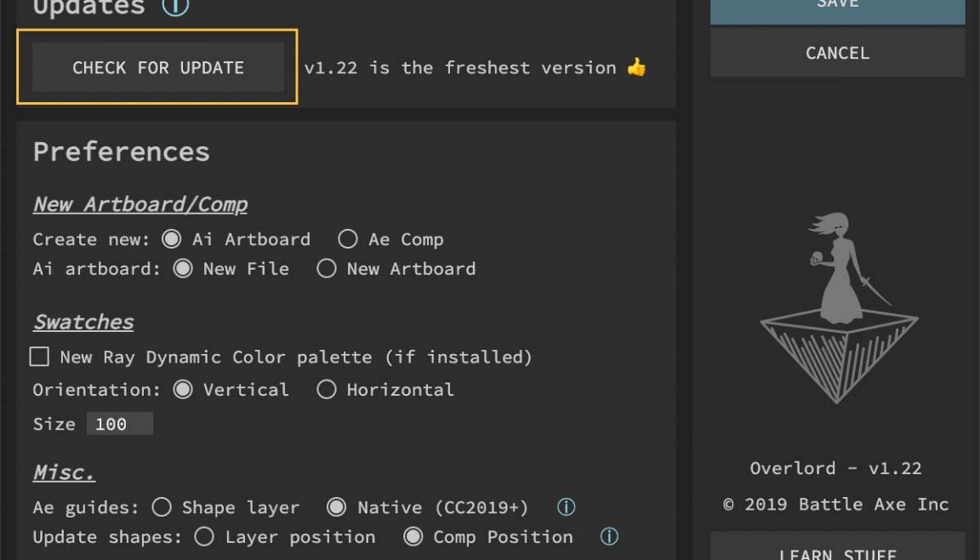Click info icon beside Native (CC2019+) option
The height and width of the screenshot is (560, 980).
click(x=566, y=507)
